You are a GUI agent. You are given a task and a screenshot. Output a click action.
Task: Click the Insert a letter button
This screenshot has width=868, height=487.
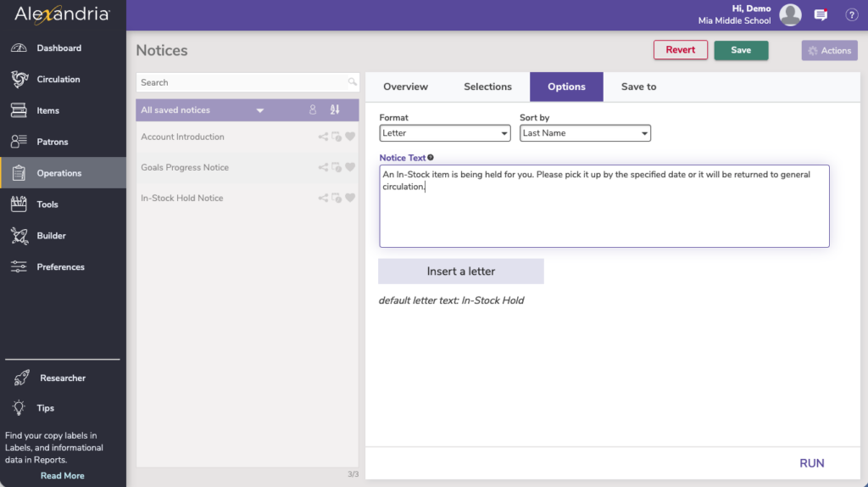pos(460,271)
